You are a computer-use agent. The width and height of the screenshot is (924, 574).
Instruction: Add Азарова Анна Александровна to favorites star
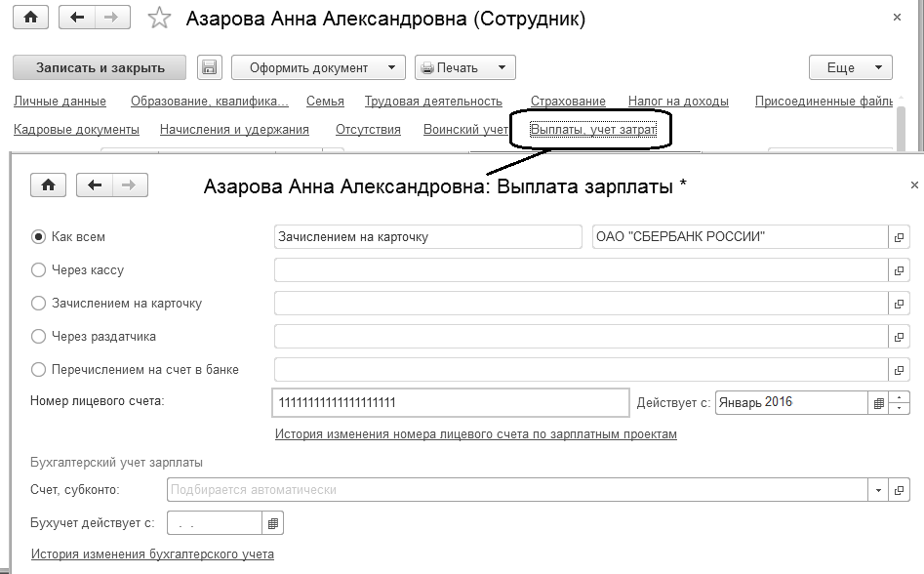tap(158, 19)
